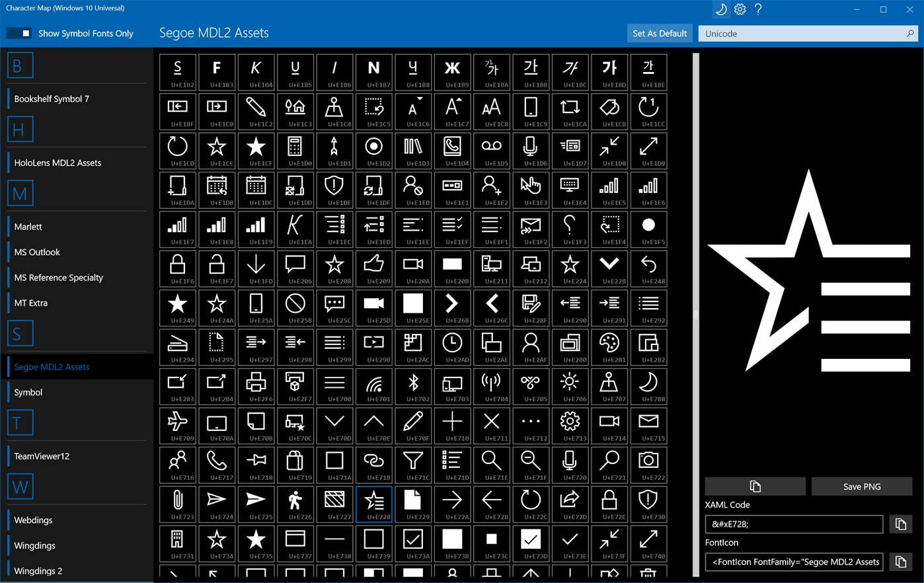Copy the FontIcon markup
924x583 pixels.
900,562
